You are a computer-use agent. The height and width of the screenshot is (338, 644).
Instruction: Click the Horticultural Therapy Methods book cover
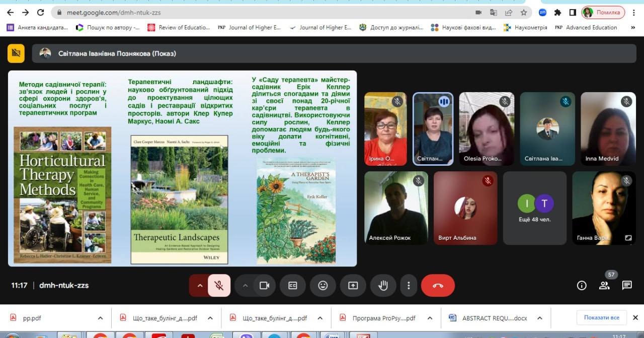62,194
